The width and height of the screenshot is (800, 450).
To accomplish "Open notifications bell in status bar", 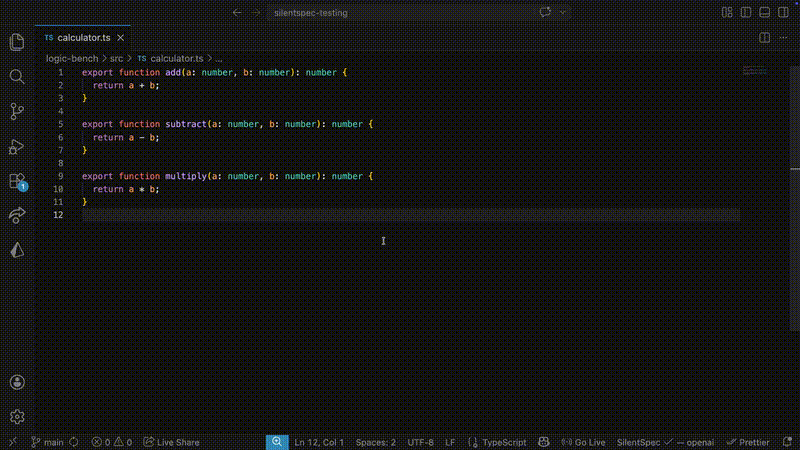I will 787,442.
